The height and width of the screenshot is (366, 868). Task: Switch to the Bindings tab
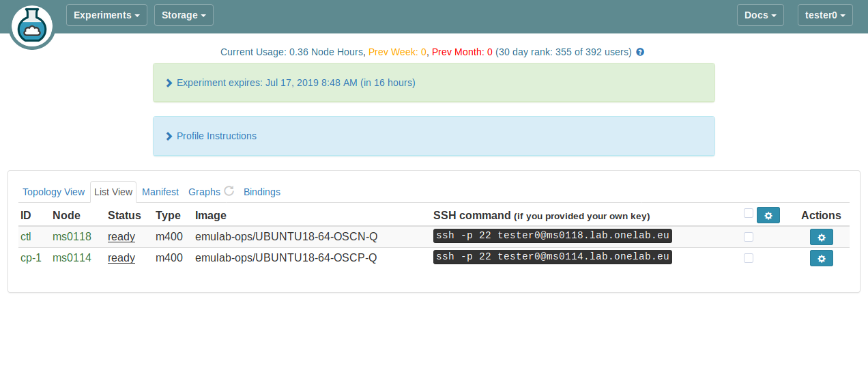[262, 192]
